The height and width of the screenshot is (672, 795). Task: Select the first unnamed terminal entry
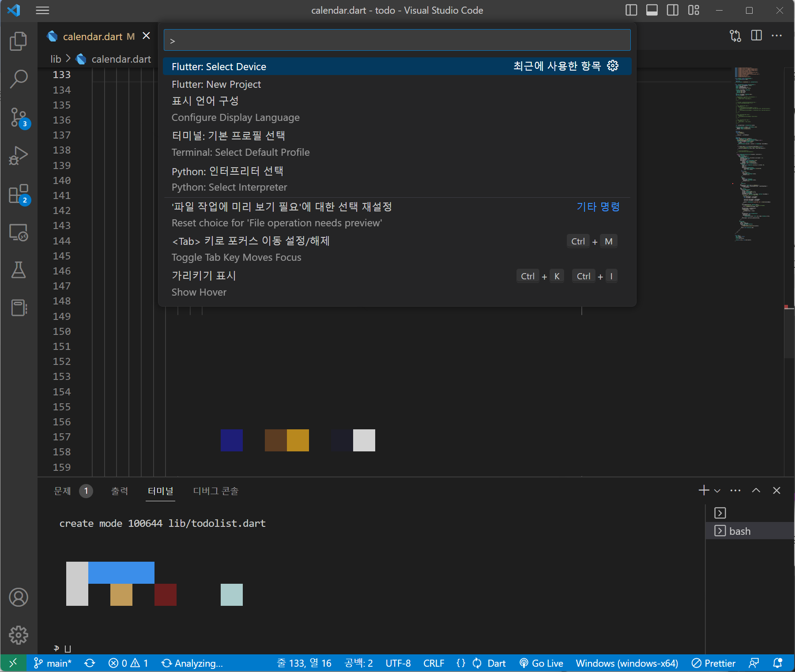click(x=750, y=513)
